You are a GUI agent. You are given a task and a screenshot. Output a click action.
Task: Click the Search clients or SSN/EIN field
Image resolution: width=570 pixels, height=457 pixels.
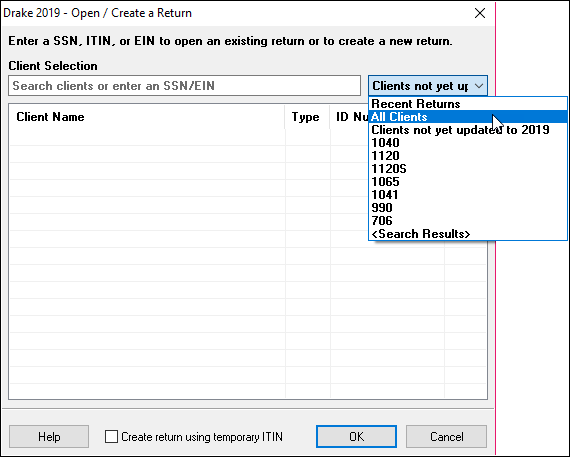tap(185, 86)
